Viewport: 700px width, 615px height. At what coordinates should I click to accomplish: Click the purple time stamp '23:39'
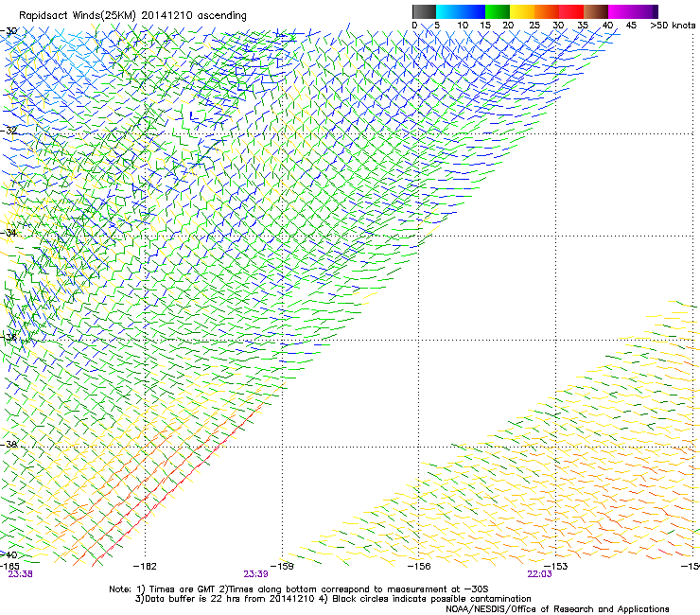[x=255, y=574]
